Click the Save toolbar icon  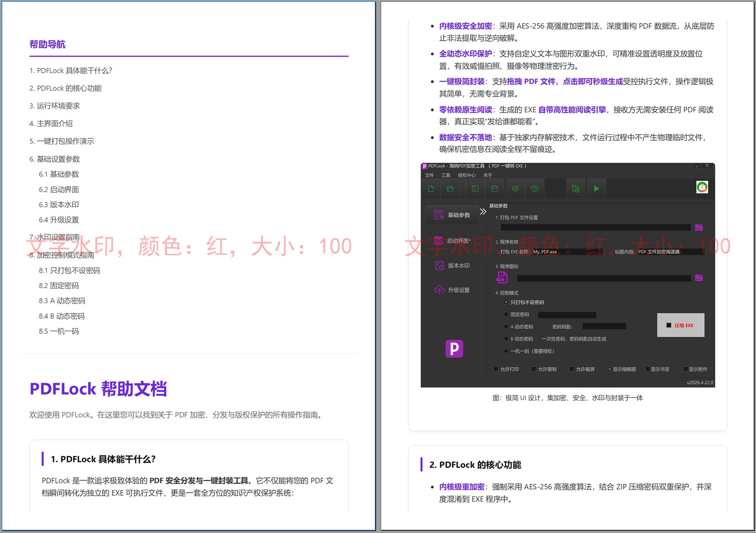point(475,189)
